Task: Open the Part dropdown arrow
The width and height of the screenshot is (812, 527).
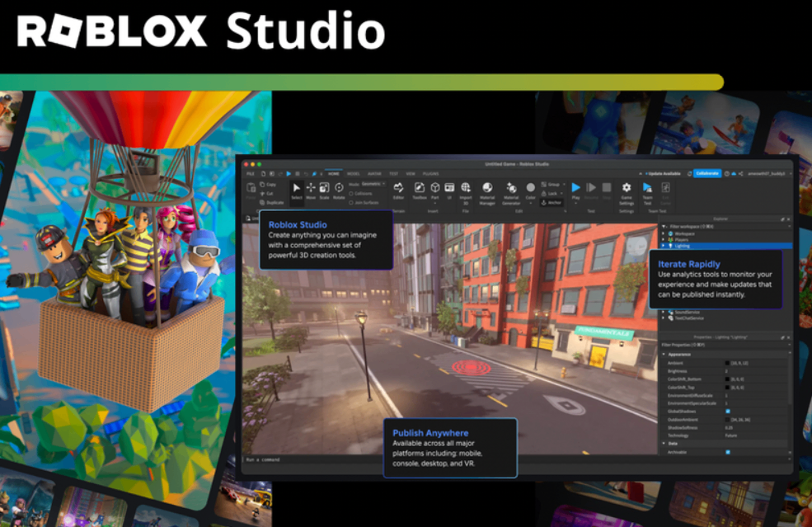Action: (x=435, y=203)
